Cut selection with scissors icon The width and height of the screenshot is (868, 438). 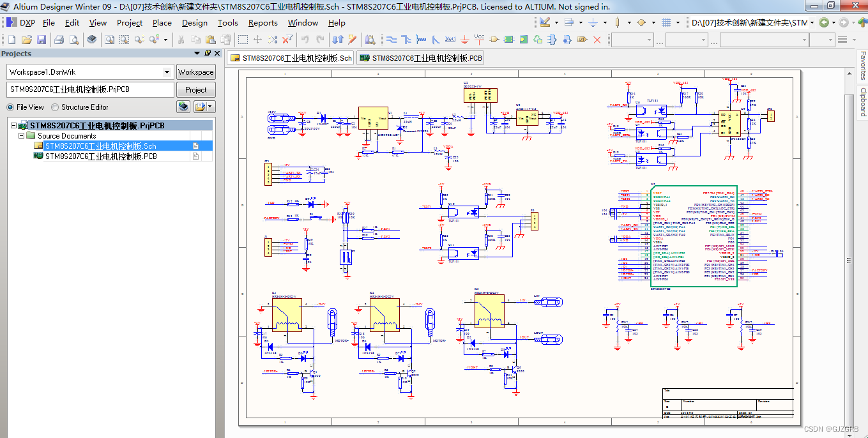pyautogui.click(x=181, y=40)
